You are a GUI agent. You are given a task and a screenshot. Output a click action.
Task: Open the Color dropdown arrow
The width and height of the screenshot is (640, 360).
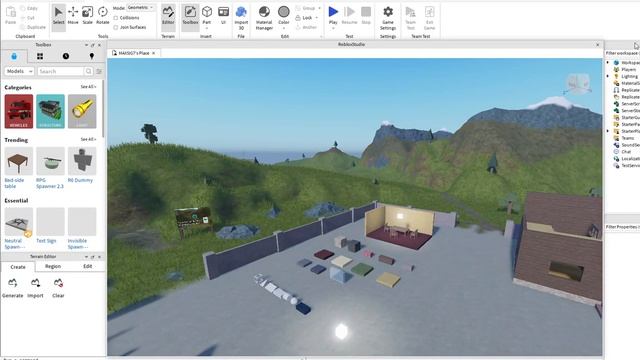pos(284,28)
